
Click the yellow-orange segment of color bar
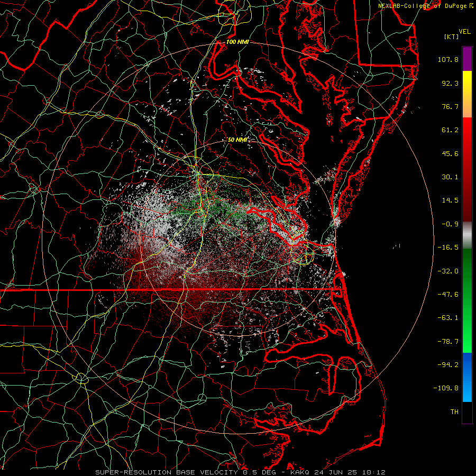pos(467,94)
